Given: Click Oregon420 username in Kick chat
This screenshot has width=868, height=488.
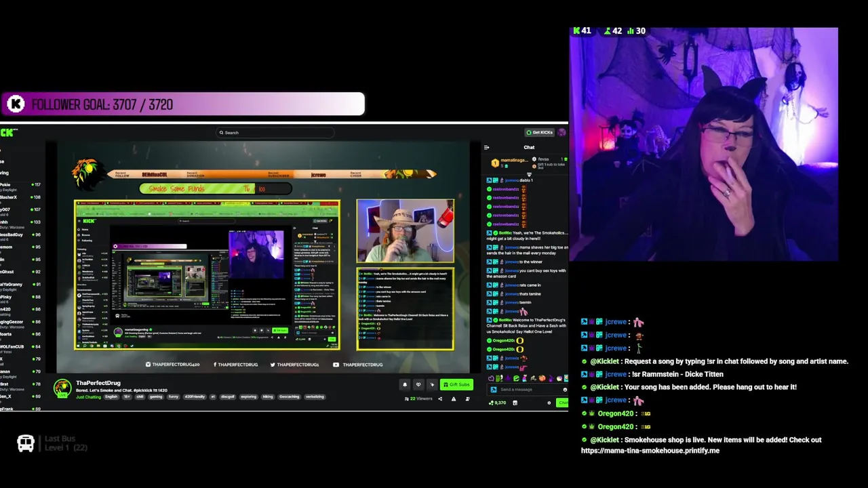Looking at the screenshot, I should [x=503, y=340].
